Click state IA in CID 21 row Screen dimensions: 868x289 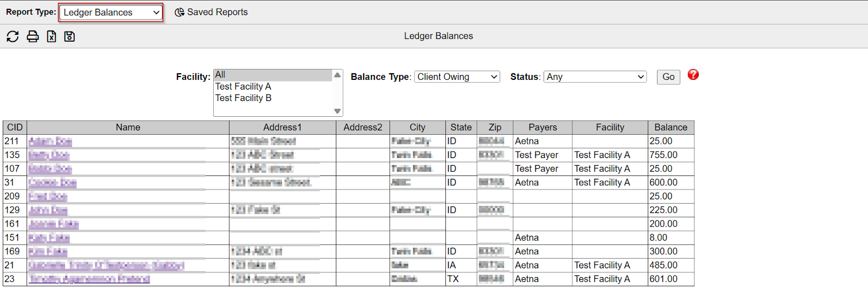(451, 265)
